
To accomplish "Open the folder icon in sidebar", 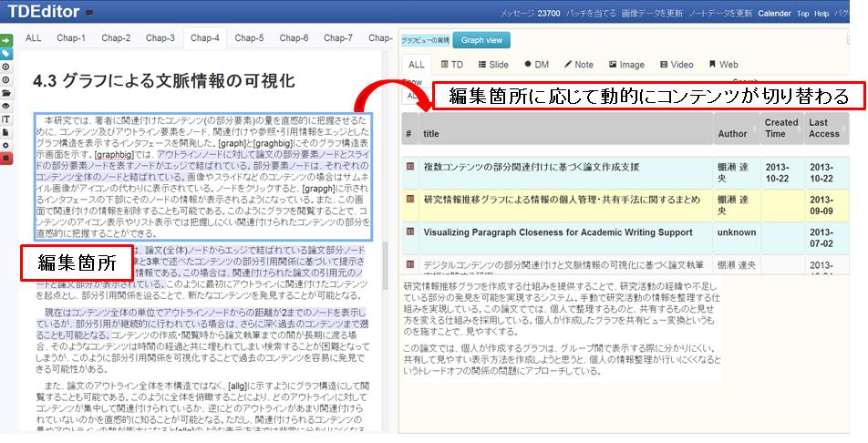I will click(x=6, y=93).
